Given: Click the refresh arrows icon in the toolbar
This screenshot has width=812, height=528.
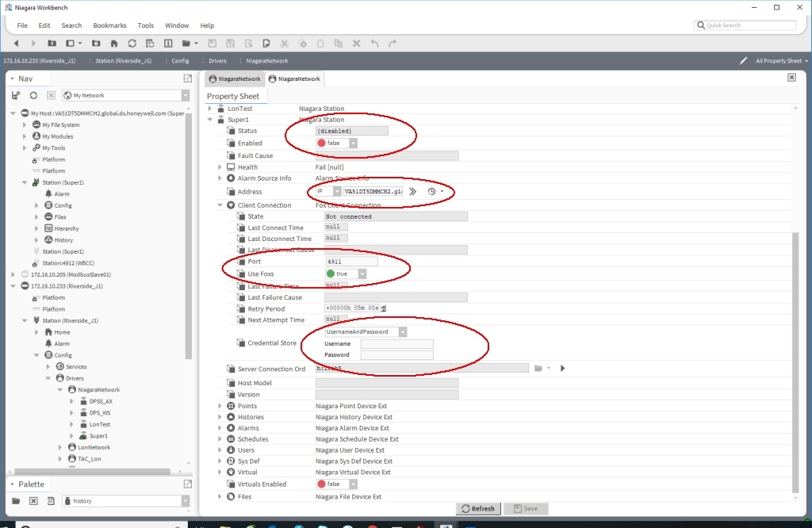Looking at the screenshot, I should tap(132, 44).
